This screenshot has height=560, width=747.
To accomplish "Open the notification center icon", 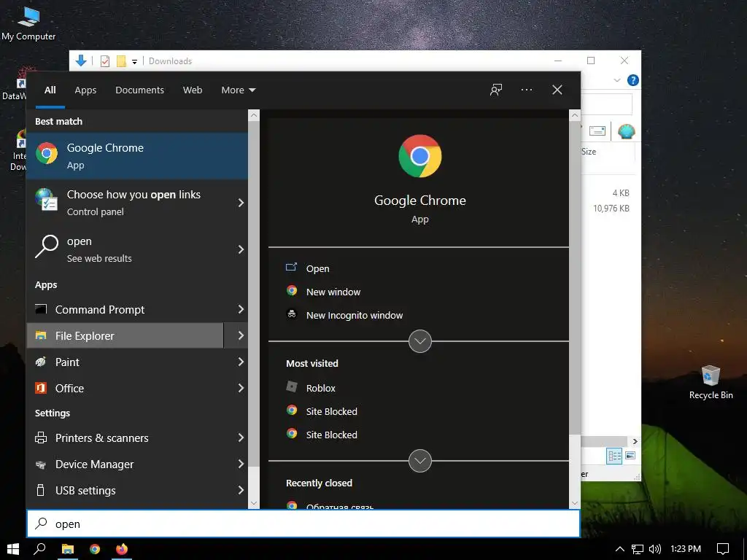I will point(723,549).
